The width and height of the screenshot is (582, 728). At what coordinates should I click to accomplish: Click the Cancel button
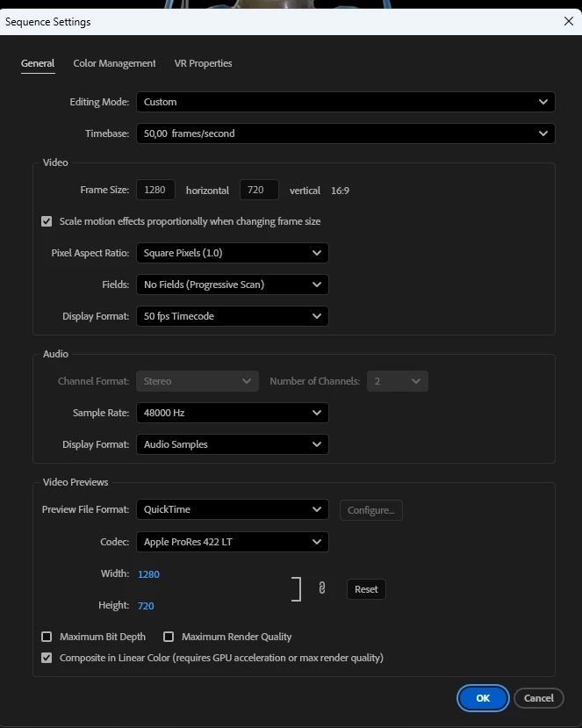(538, 698)
